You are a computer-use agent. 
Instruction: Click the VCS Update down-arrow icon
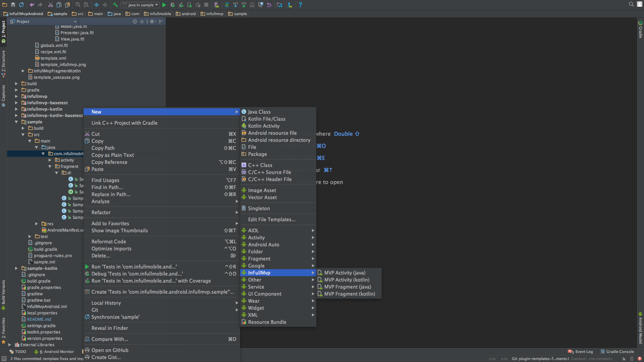[x=235, y=5]
